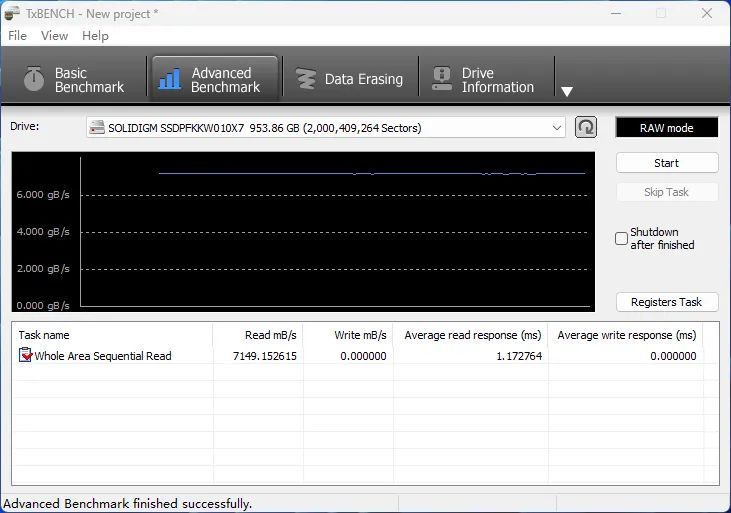
Task: Expand the toolbar overflow arrow
Action: click(567, 91)
